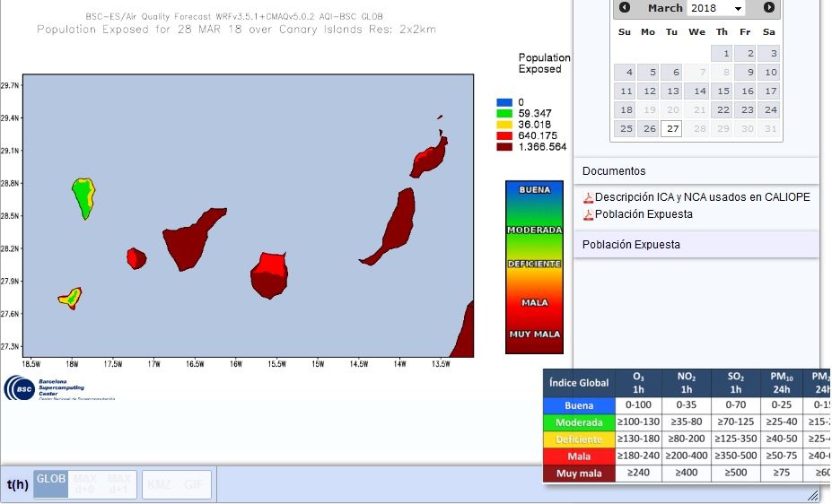Go to next month in calendar
Image resolution: width=832 pixels, height=504 pixels.
pos(769,7)
